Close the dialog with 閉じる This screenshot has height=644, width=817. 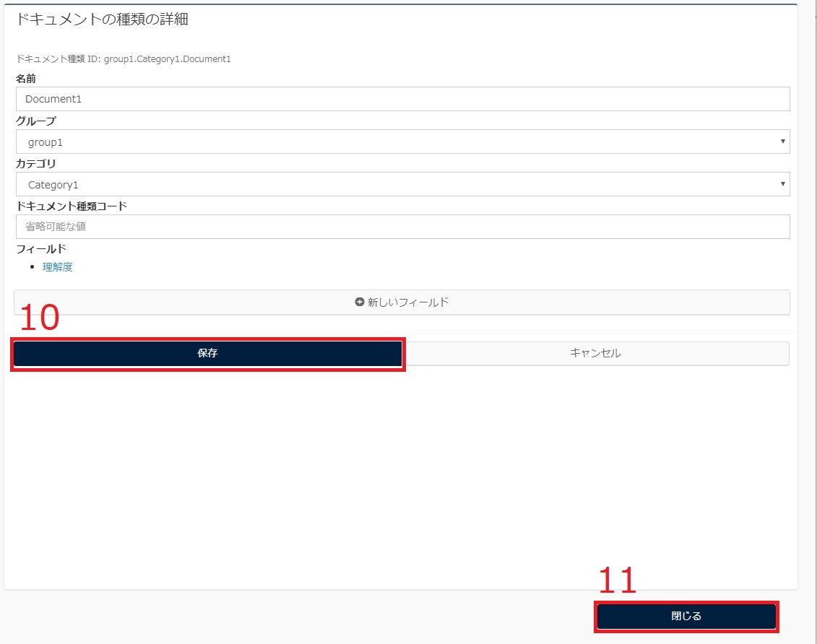click(686, 617)
